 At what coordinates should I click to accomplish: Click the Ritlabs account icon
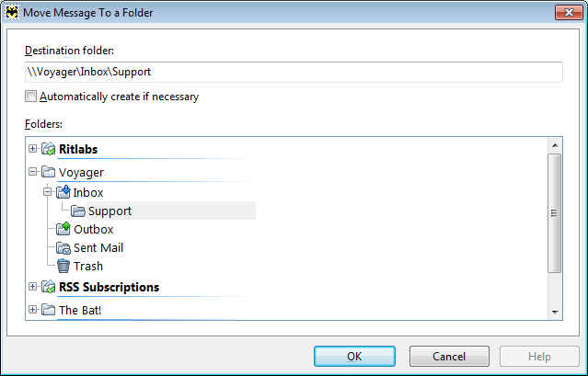tap(49, 149)
